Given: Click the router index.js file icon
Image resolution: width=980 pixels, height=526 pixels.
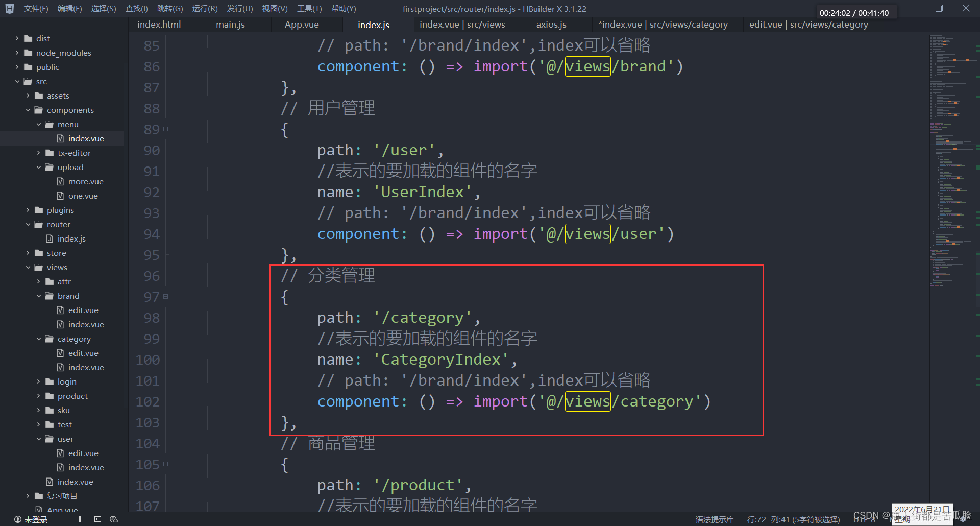Looking at the screenshot, I should point(50,238).
